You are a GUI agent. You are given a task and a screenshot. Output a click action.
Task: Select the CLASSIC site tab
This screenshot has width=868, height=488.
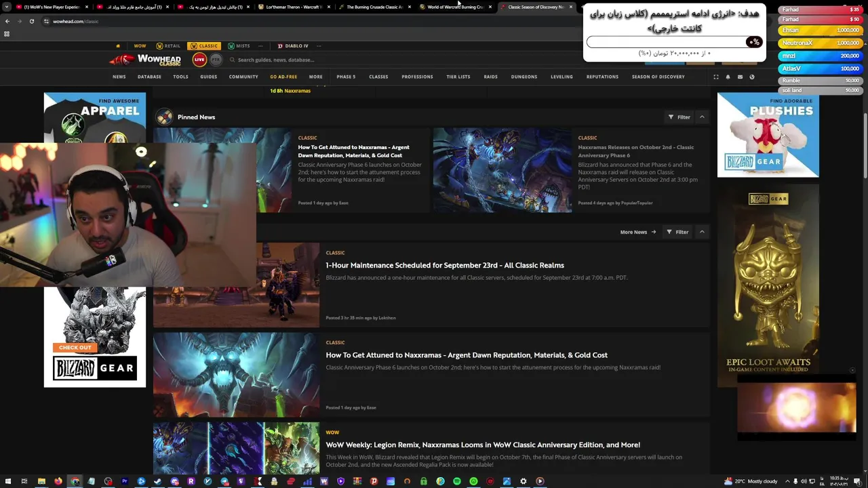coord(204,46)
